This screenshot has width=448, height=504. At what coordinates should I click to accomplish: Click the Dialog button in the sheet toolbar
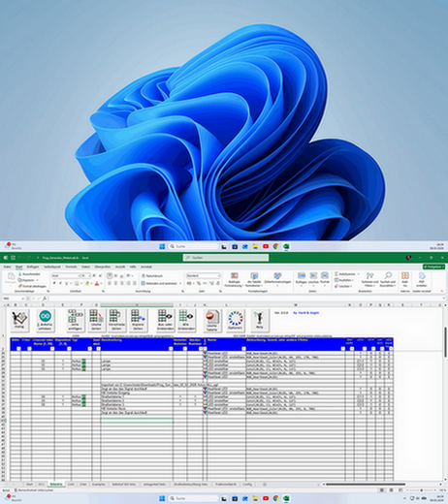point(20,320)
